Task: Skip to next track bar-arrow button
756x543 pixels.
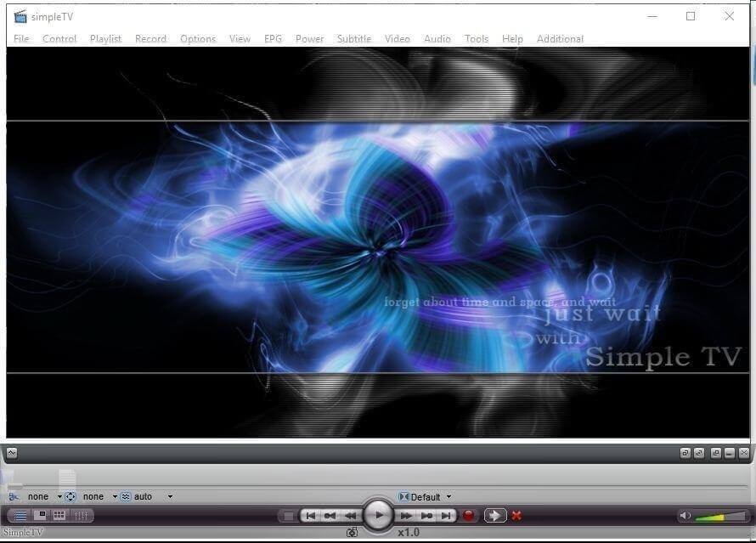Action: (x=446, y=516)
